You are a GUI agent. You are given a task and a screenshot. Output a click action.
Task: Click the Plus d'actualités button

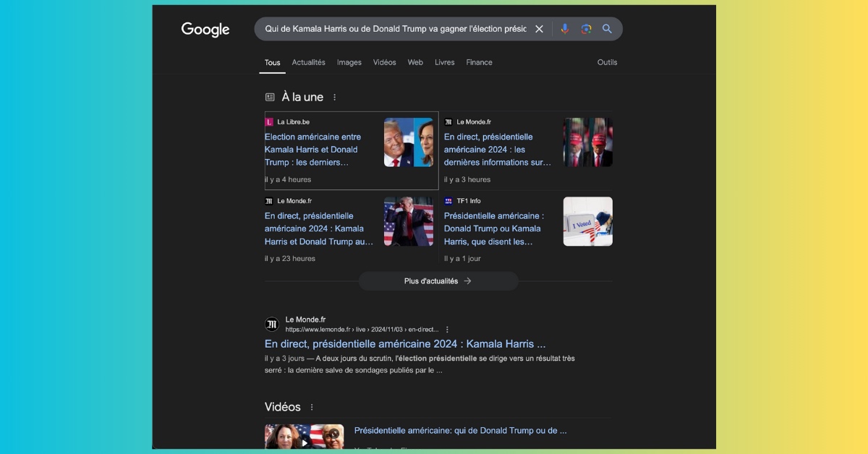pyautogui.click(x=438, y=281)
